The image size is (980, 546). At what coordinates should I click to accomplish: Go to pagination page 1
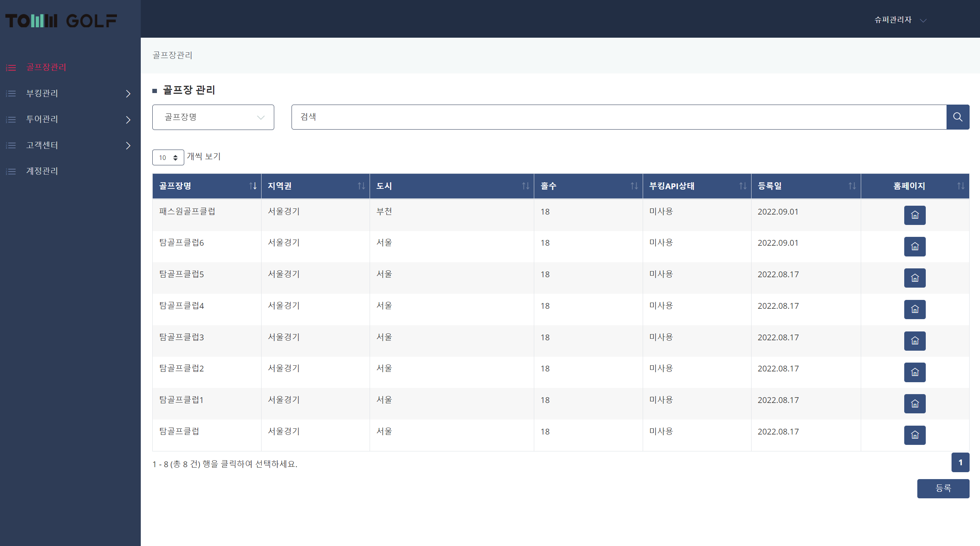coord(960,463)
